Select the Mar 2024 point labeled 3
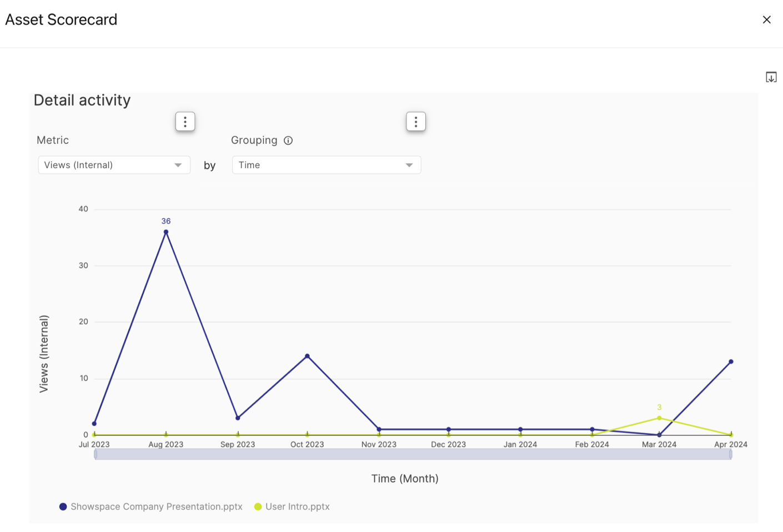 [659, 418]
